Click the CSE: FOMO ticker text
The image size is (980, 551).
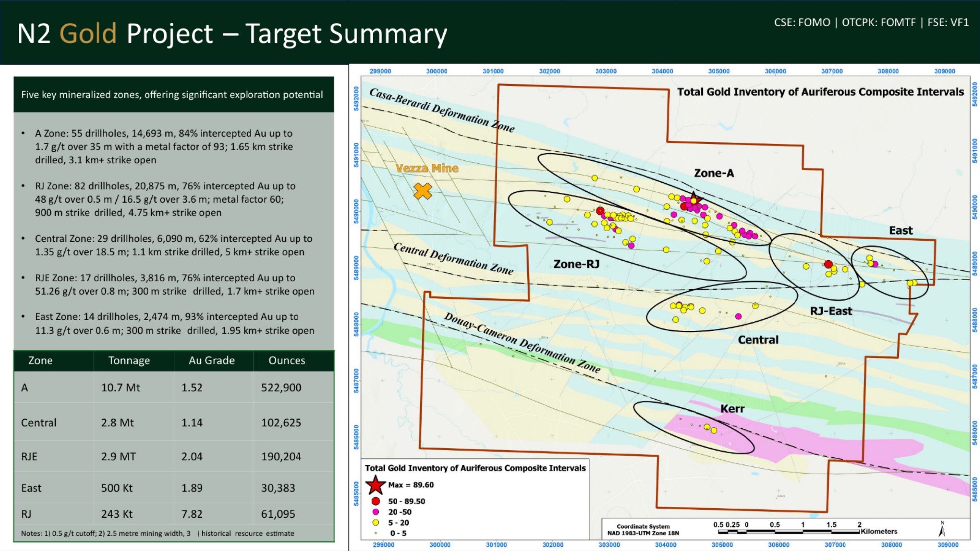pyautogui.click(x=802, y=22)
